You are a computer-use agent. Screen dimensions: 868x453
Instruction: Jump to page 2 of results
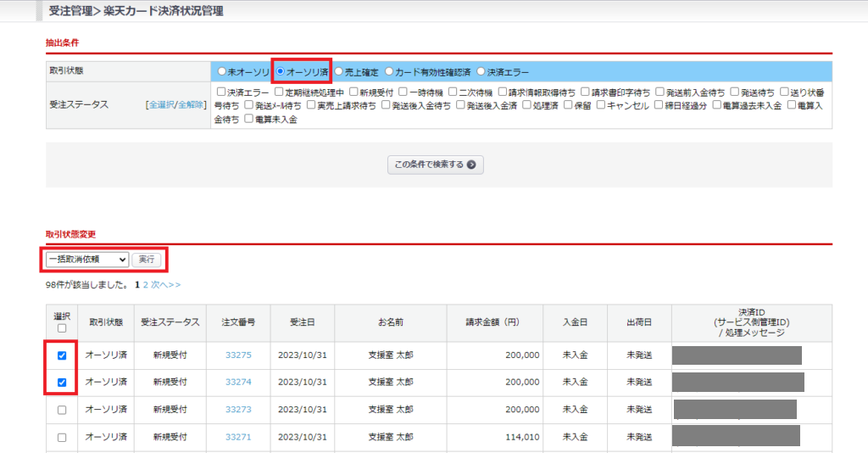click(145, 285)
